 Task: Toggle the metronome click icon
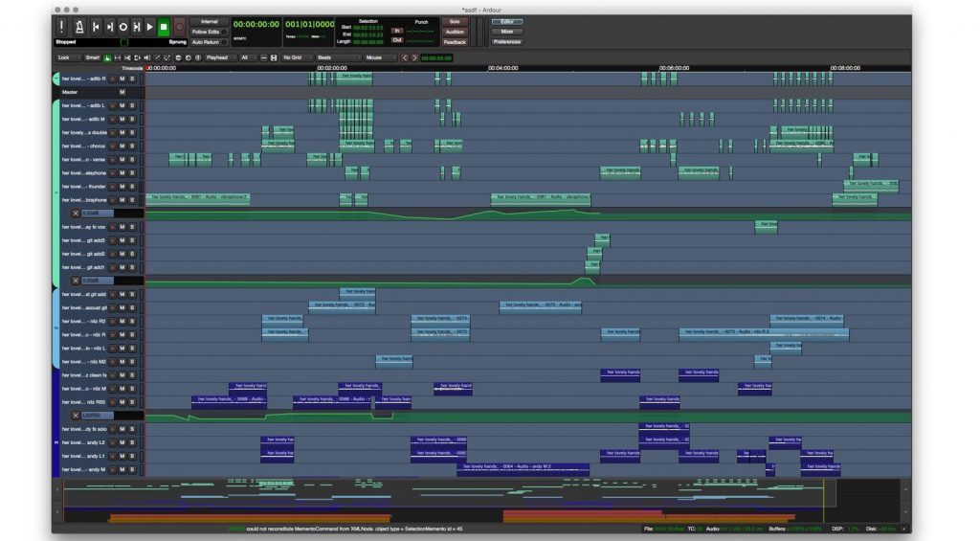(x=79, y=27)
